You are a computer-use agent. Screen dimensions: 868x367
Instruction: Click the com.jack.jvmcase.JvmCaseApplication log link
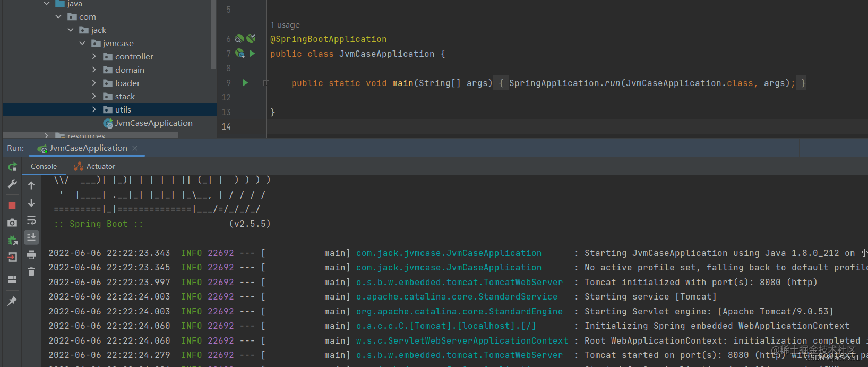tap(449, 253)
